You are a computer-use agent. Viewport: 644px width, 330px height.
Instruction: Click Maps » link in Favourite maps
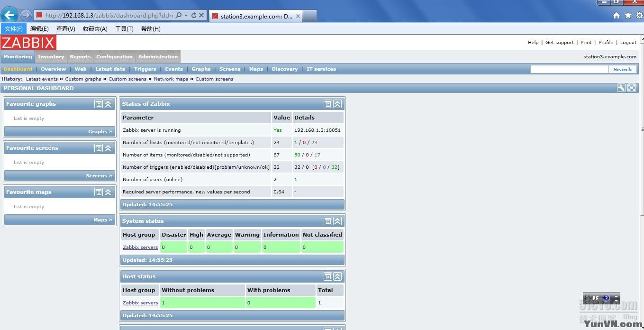click(103, 220)
